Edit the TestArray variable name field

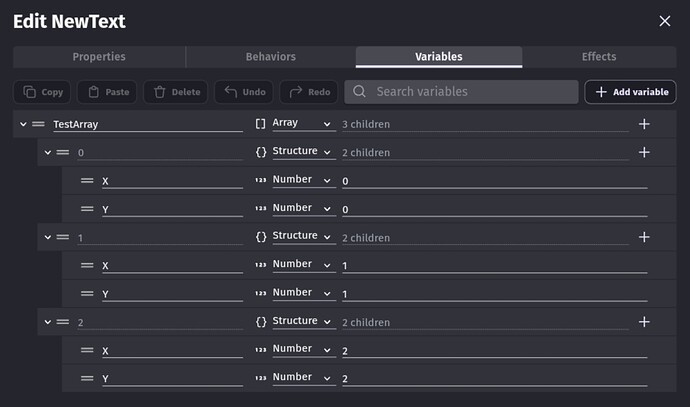(x=148, y=125)
